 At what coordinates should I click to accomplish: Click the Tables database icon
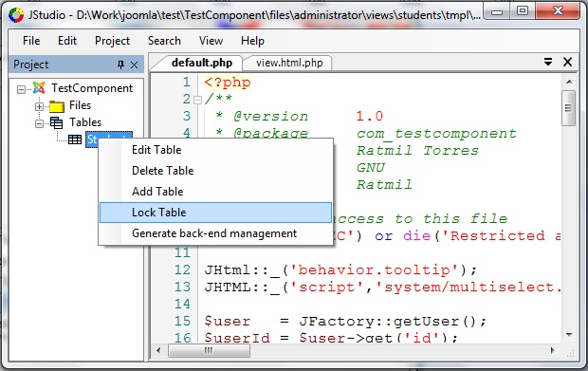(x=56, y=122)
